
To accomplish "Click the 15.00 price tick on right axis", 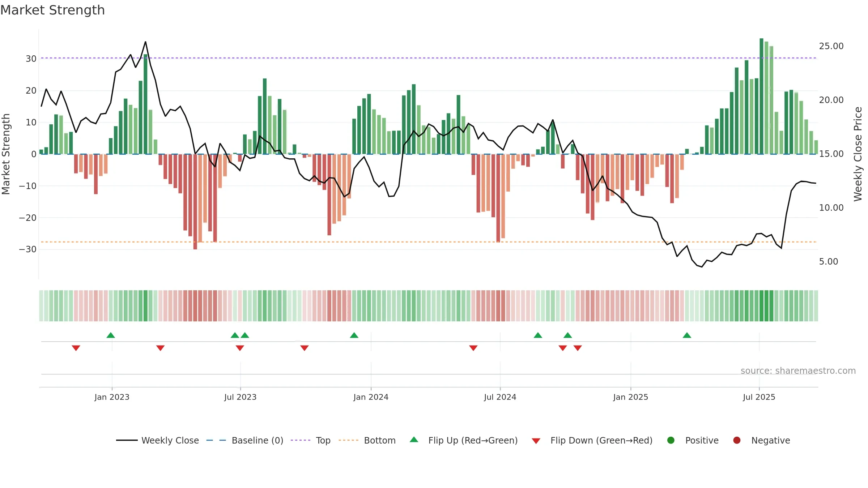I will [831, 154].
